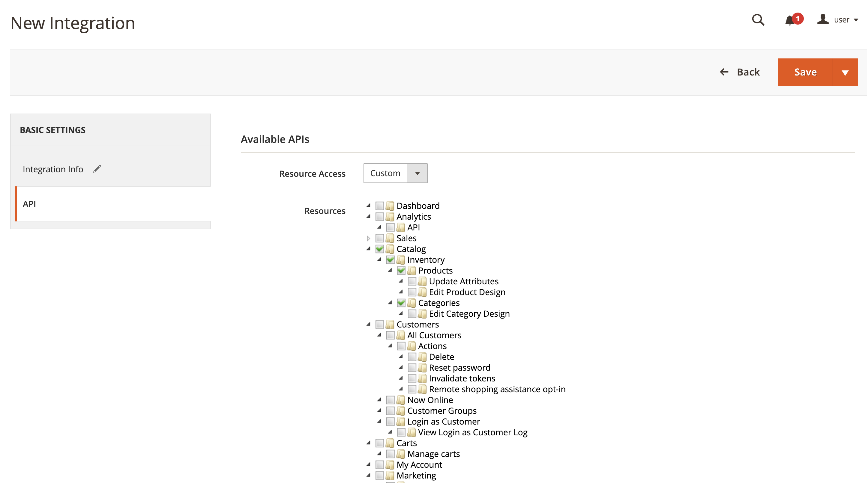Click the Analytics folder icon

pos(390,216)
